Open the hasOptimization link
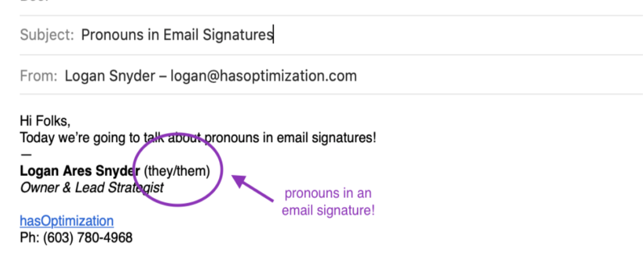Viewport: 644px width, 275px height. 67,221
